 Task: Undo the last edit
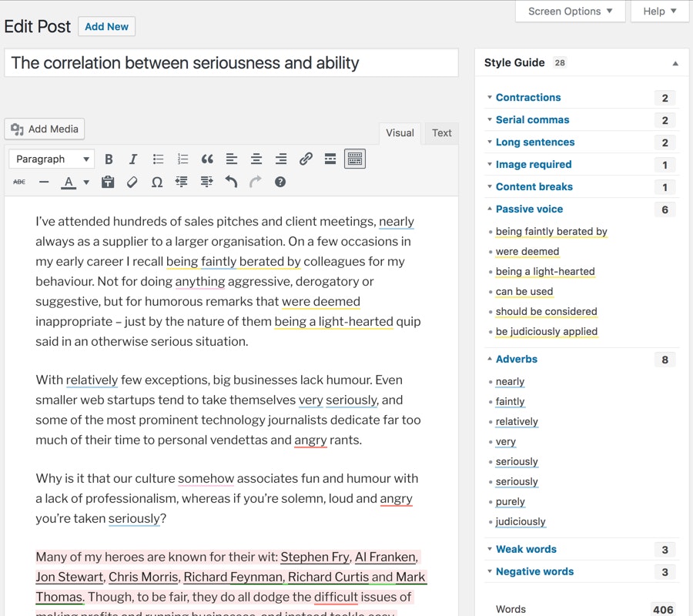pyautogui.click(x=231, y=182)
